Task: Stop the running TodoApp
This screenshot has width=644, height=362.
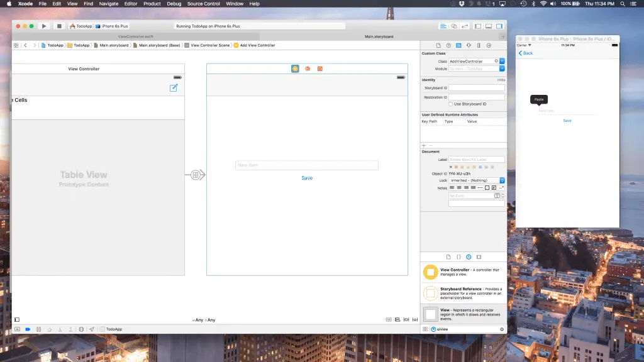Action: (x=59, y=26)
